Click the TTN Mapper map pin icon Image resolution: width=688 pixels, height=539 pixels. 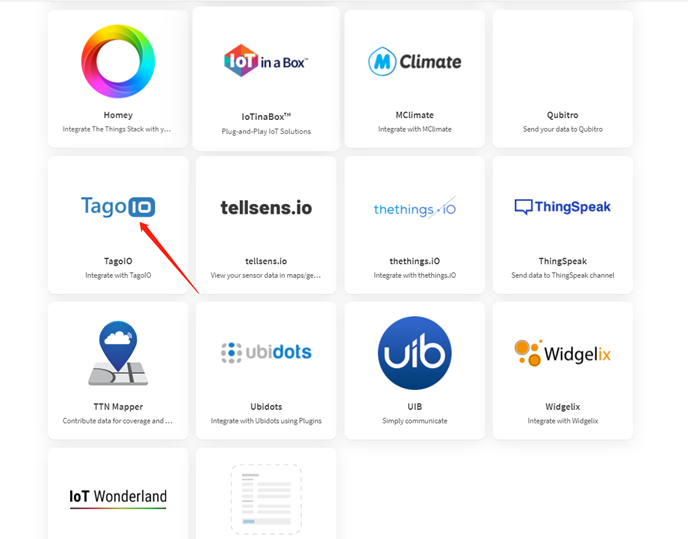coord(118,353)
